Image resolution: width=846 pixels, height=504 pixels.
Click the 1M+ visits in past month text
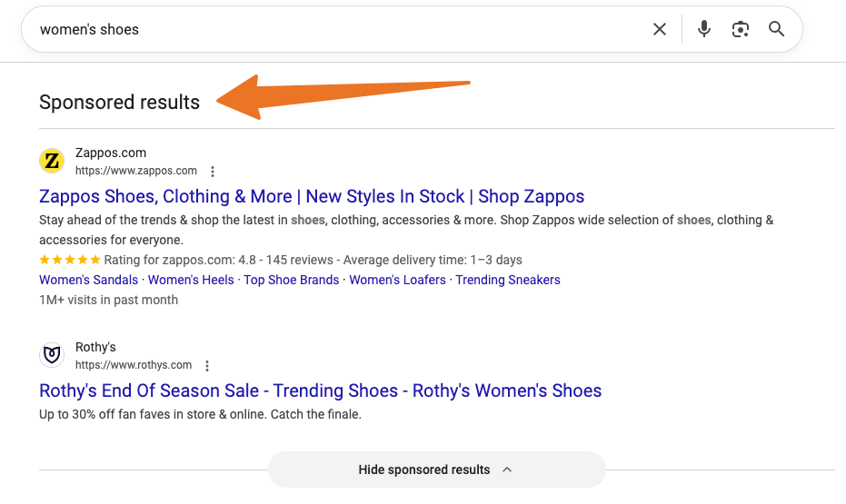108,300
